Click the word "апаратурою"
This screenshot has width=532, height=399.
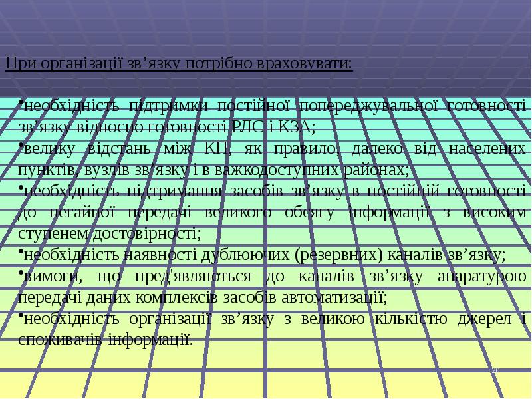[481, 276]
